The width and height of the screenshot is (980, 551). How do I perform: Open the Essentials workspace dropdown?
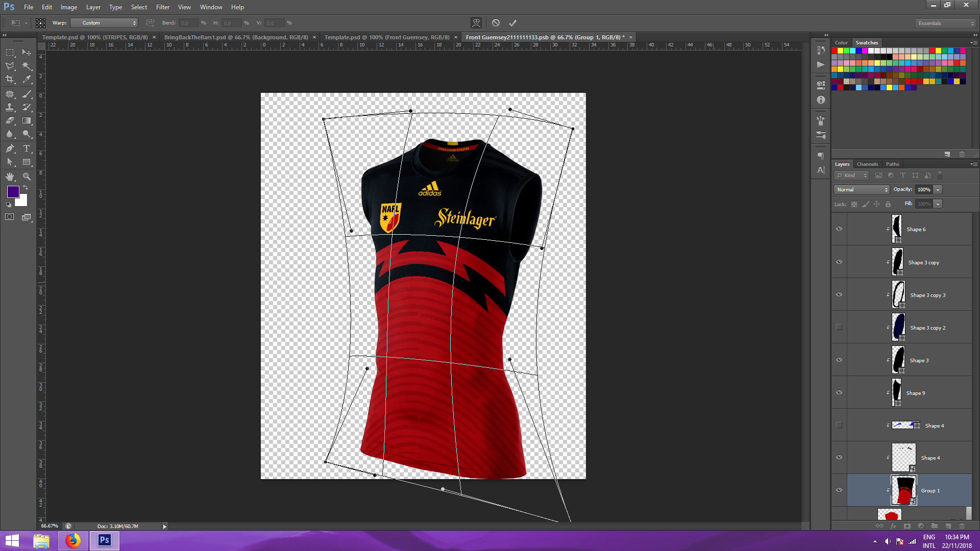tap(945, 23)
